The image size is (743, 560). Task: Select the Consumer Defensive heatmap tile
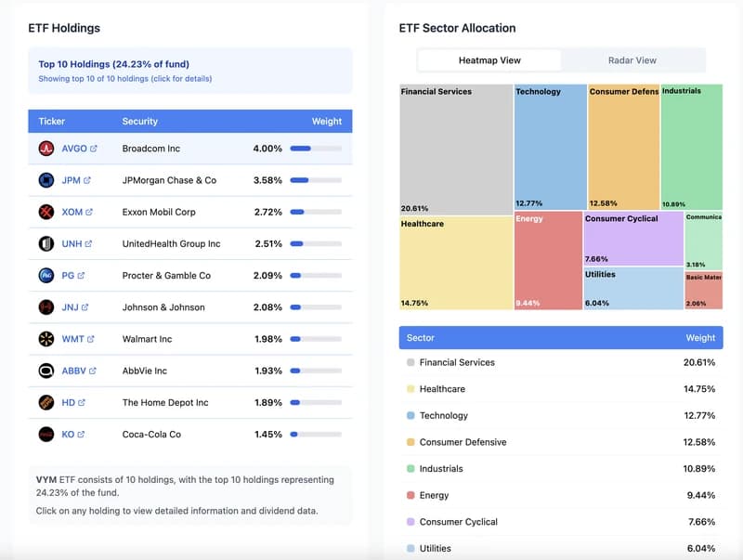coord(623,147)
